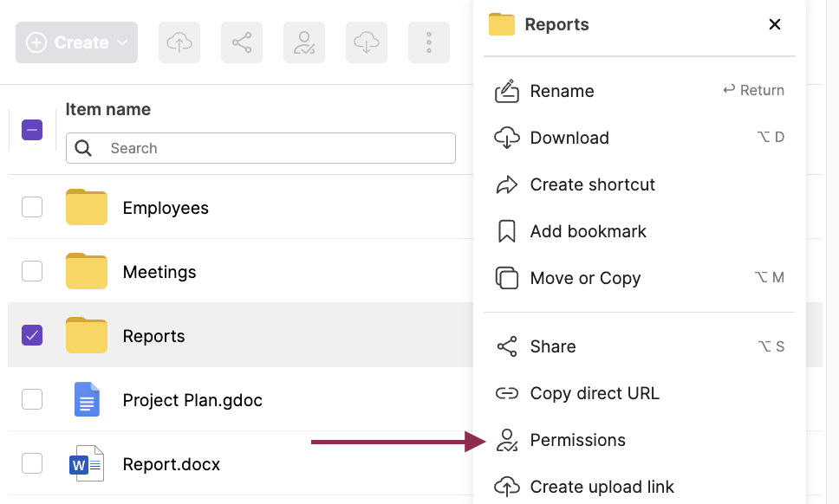
Task: Select Permissions from the context menu
Action: [x=577, y=440]
